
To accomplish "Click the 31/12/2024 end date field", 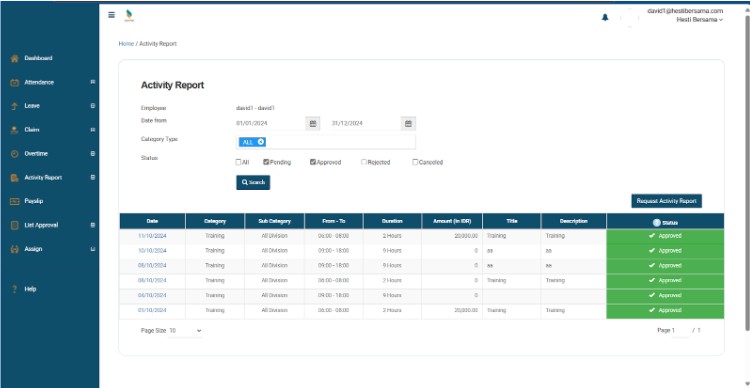I will tap(366, 123).
